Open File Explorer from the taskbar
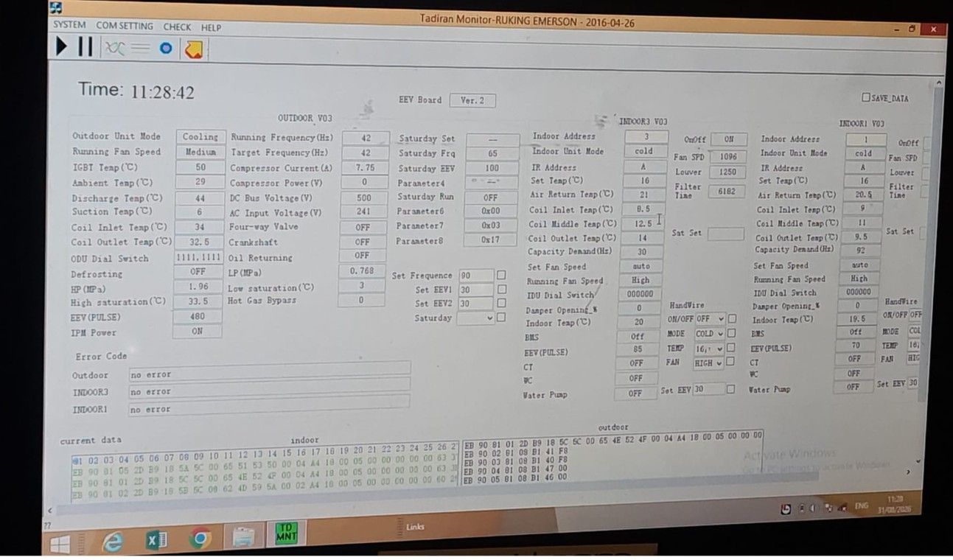 (243, 537)
